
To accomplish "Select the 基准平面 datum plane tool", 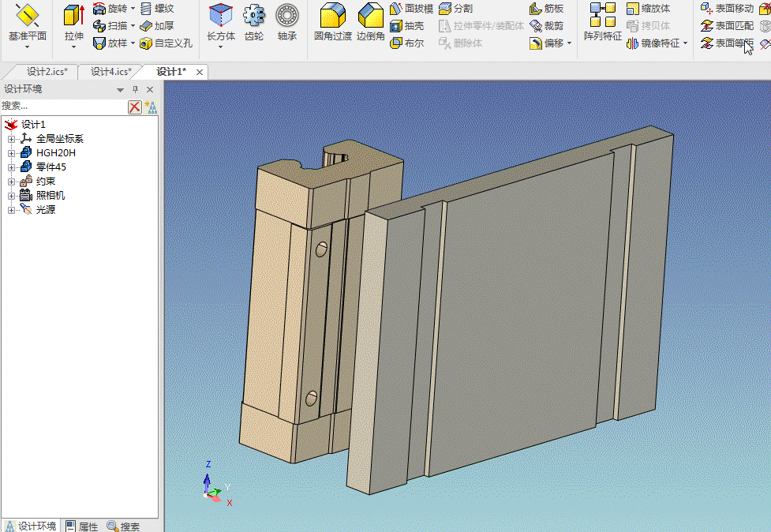I will click(x=28, y=22).
